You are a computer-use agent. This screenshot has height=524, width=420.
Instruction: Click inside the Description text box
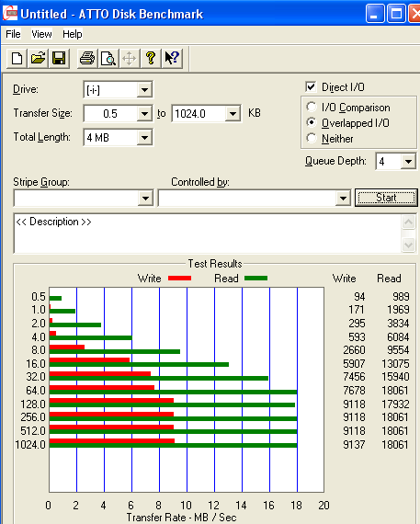[207, 234]
